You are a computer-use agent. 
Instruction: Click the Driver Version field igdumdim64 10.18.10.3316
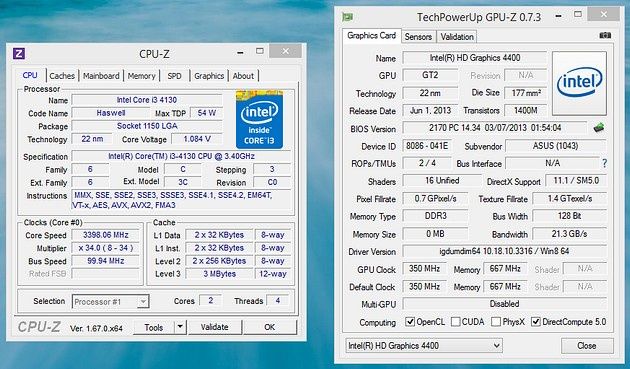click(504, 251)
